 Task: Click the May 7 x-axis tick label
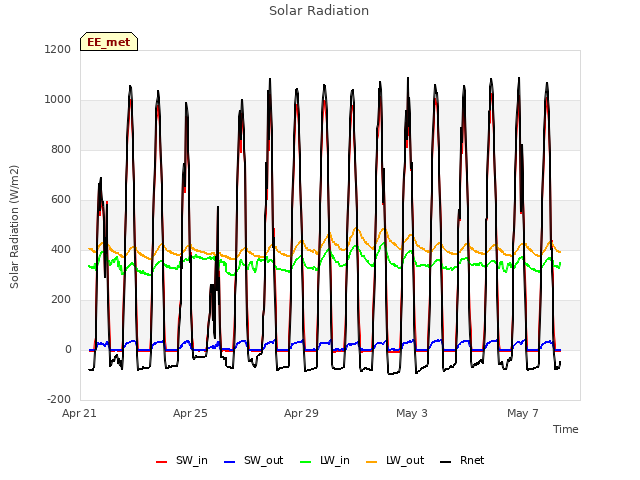coord(523,413)
